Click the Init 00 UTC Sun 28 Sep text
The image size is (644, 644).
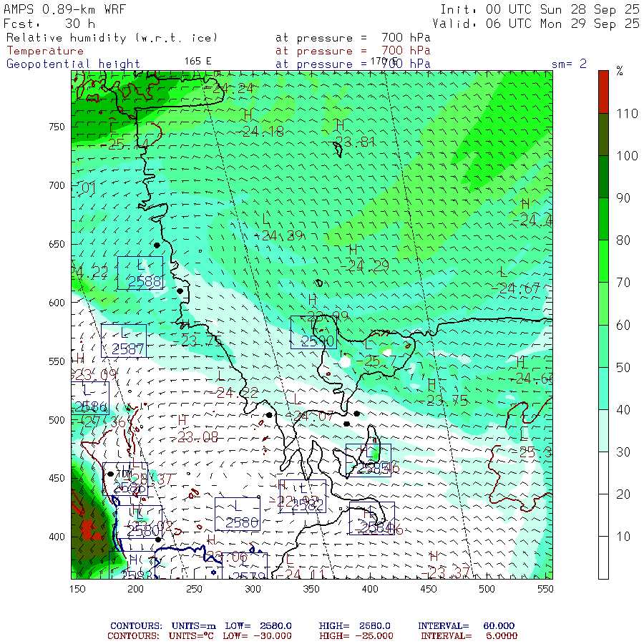[540, 9]
